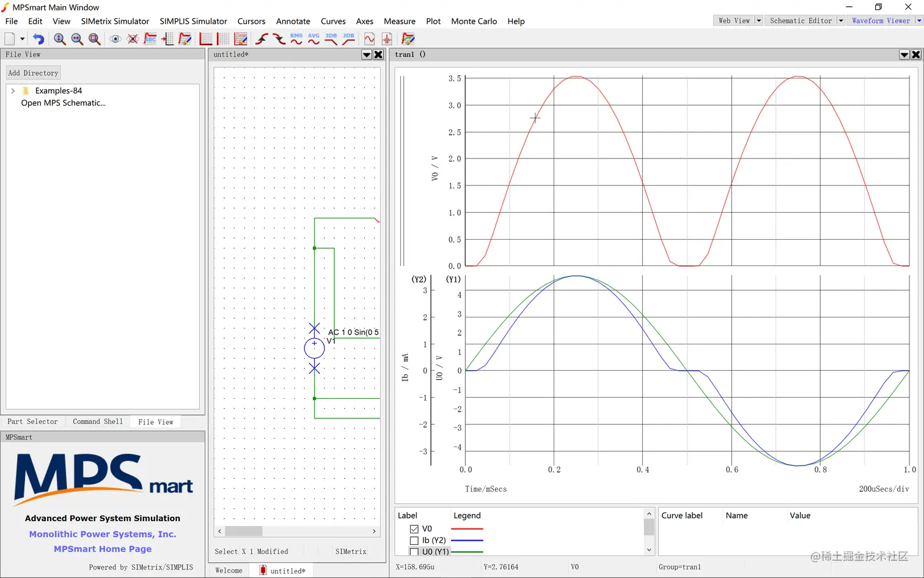Uncheck the V0 curve checkbox
The height and width of the screenshot is (578, 924).
point(414,529)
